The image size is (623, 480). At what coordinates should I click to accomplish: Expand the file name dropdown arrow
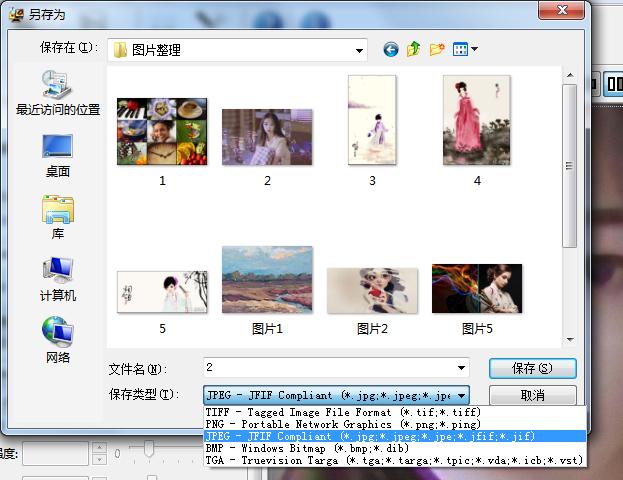[x=461, y=368]
